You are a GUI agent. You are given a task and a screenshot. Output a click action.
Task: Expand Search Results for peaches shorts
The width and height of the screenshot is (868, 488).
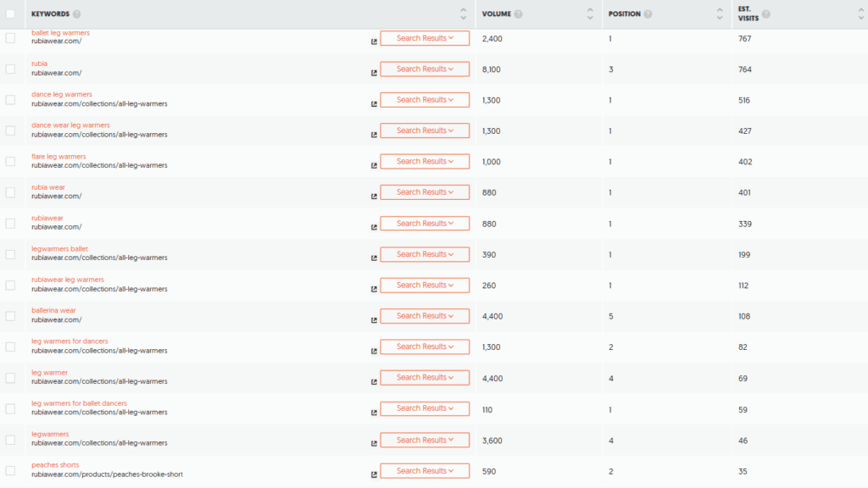(425, 471)
